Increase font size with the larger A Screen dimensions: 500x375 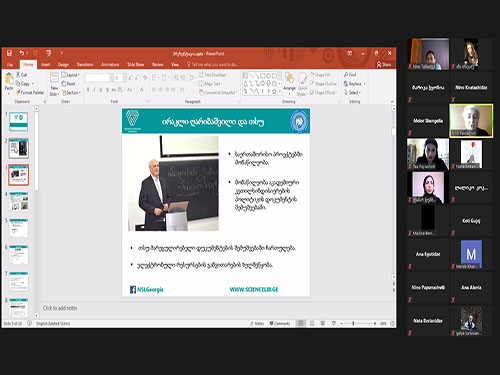tap(130, 78)
